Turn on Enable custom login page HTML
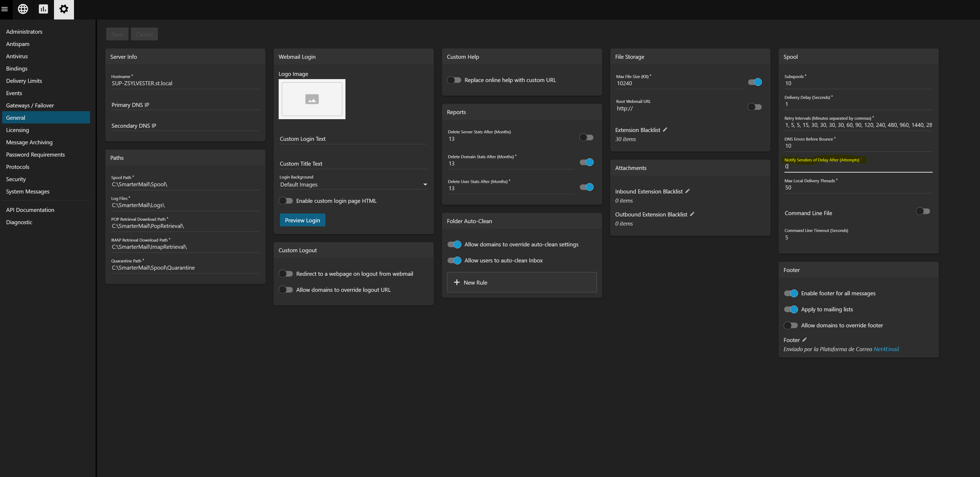Viewport: 980px width, 477px height. pyautogui.click(x=286, y=201)
